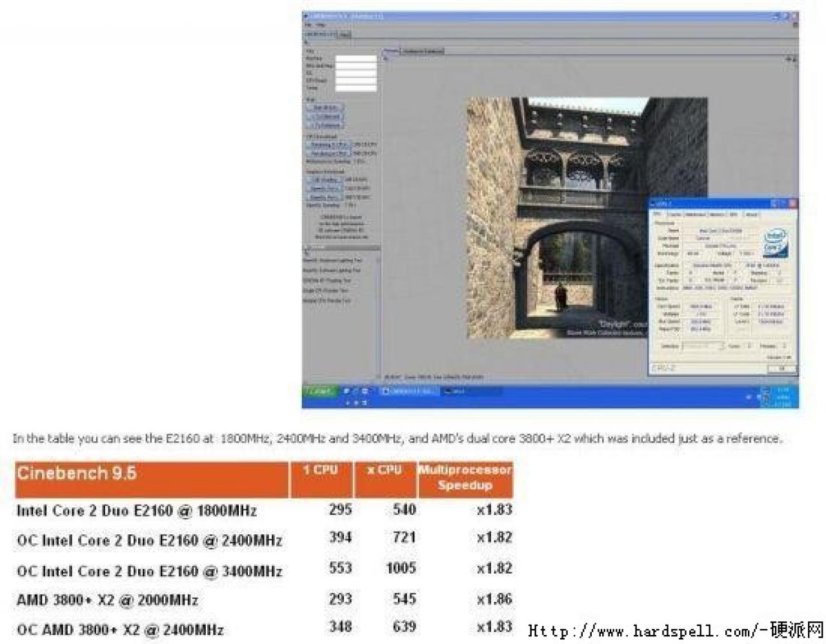
Task: Click 'AMD 3800+ X2 @ 2000MHz' row label
Action: [x=108, y=599]
